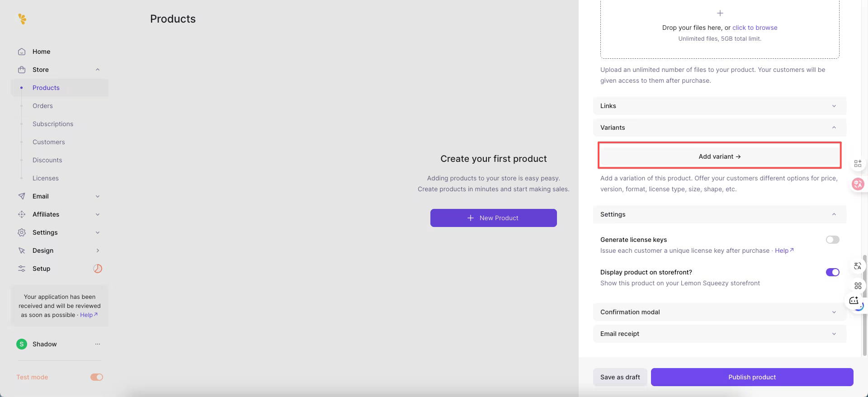
Task: Go to Customers in the sidebar
Action: point(49,142)
